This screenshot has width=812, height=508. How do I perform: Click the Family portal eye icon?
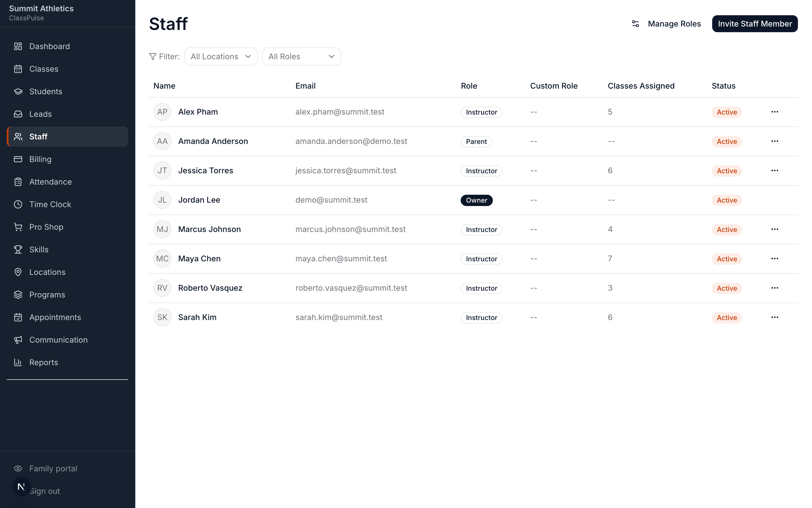click(x=18, y=468)
